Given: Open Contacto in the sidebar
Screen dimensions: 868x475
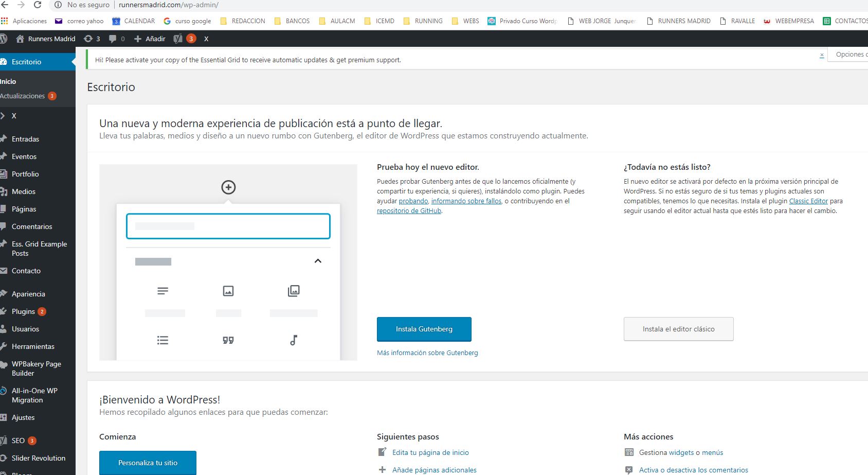Looking at the screenshot, I should (x=38, y=271).
